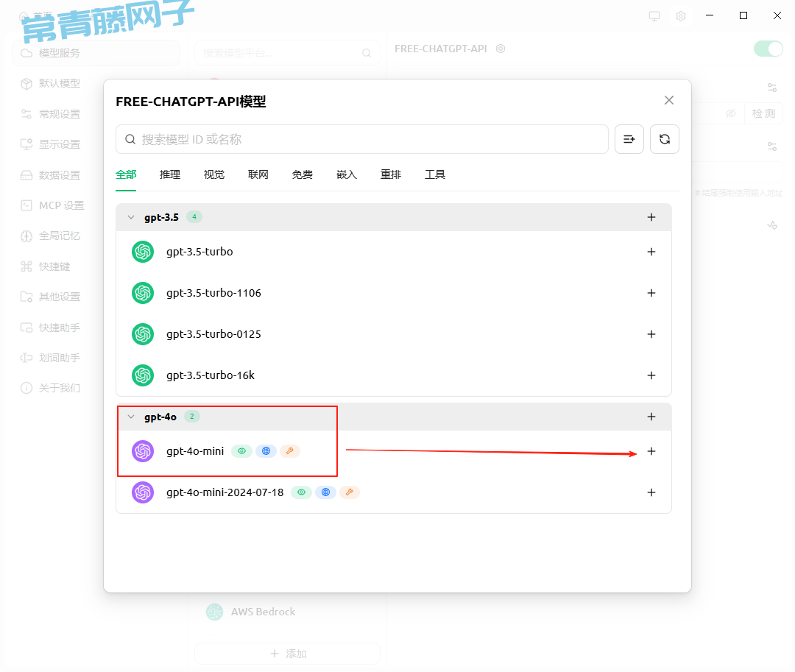The height and width of the screenshot is (672, 795).
Task: Toggle API key visibility with the crossed-eye icon
Action: pyautogui.click(x=731, y=113)
